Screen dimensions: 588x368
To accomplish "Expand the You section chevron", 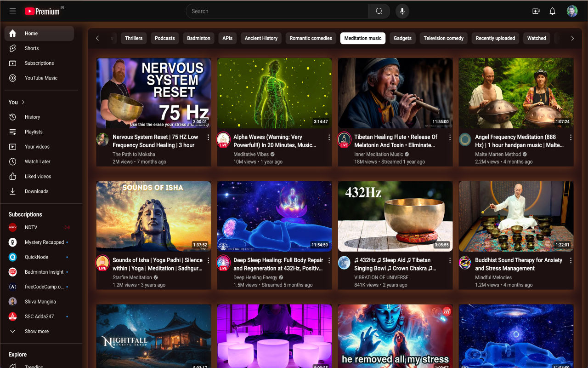I will coord(23,102).
